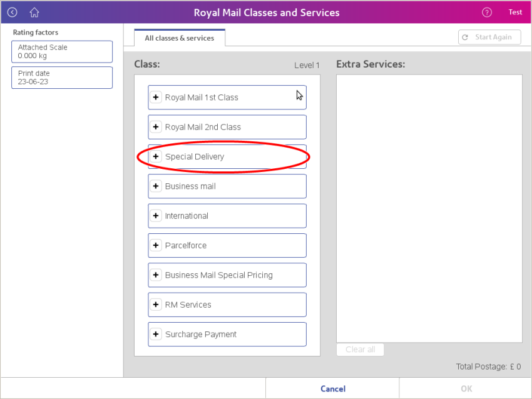Screen dimensions: 532x399
Task: Open the Attached Scale rating factor
Action: tap(62, 52)
